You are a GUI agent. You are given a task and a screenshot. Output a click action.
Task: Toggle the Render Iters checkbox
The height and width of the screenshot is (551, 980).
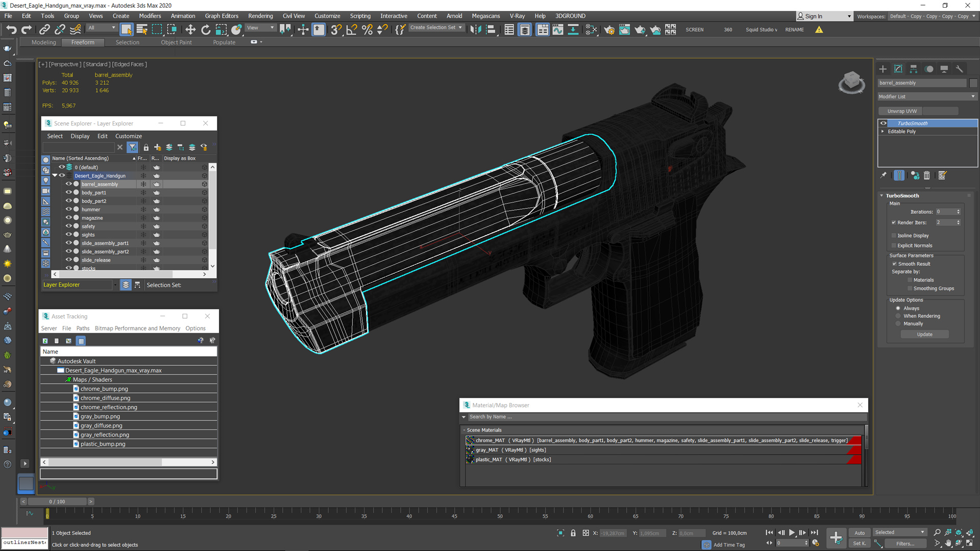point(894,222)
